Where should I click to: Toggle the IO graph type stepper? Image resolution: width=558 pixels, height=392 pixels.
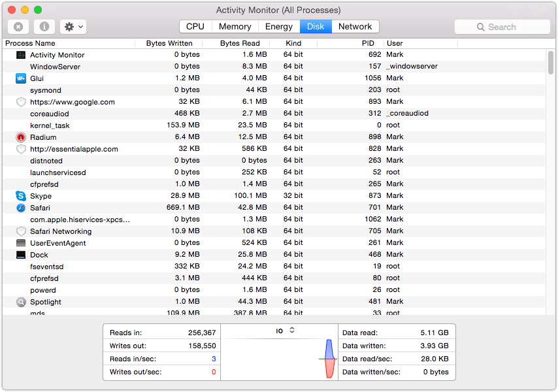292,330
